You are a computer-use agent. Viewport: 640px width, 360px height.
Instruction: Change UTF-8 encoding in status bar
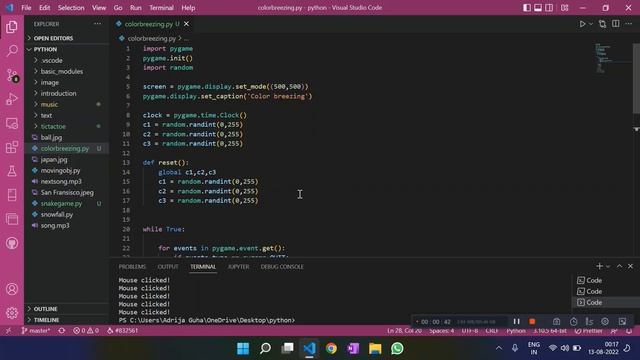[x=470, y=331]
